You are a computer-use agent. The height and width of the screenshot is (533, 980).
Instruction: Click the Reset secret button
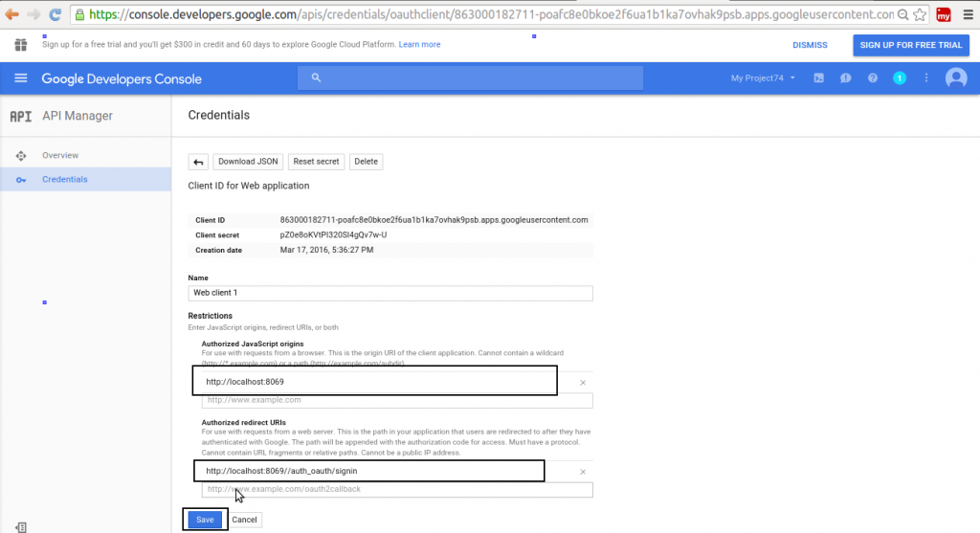tap(316, 162)
